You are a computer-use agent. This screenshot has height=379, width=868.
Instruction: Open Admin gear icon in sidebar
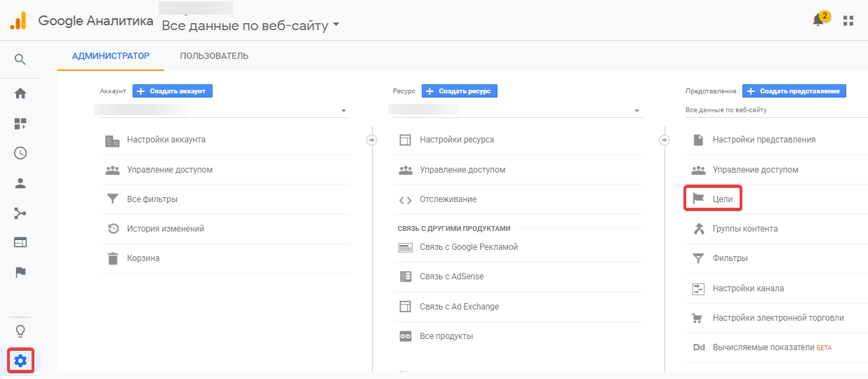point(20,361)
